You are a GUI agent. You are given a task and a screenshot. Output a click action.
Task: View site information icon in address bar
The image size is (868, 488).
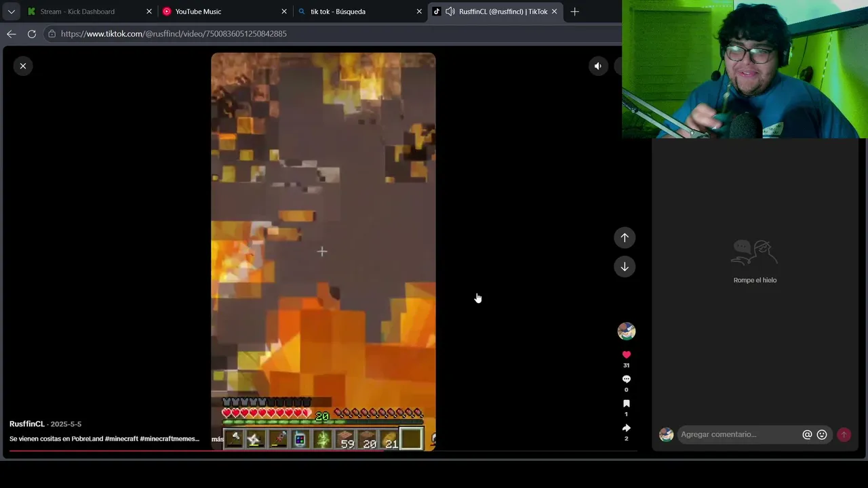pos(52,34)
